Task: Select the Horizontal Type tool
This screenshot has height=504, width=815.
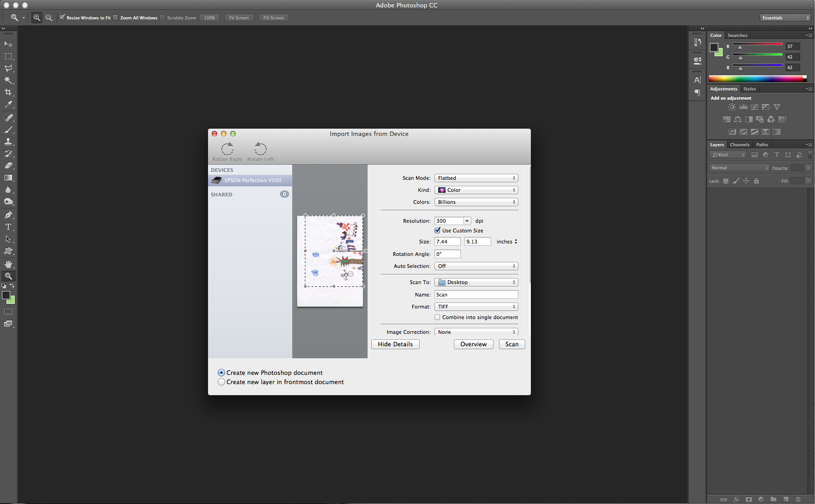Action: [8, 226]
